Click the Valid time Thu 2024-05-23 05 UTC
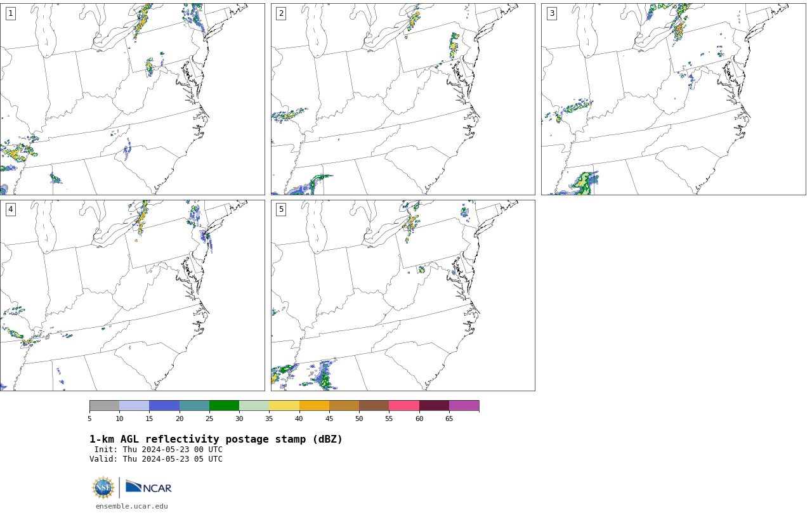The image size is (812, 513). click(x=156, y=459)
